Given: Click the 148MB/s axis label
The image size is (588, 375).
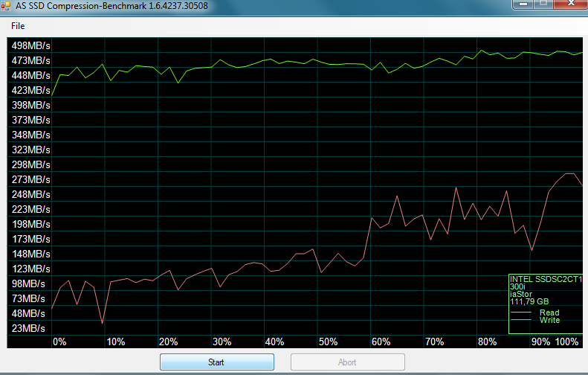Looking at the screenshot, I should tap(30, 254).
